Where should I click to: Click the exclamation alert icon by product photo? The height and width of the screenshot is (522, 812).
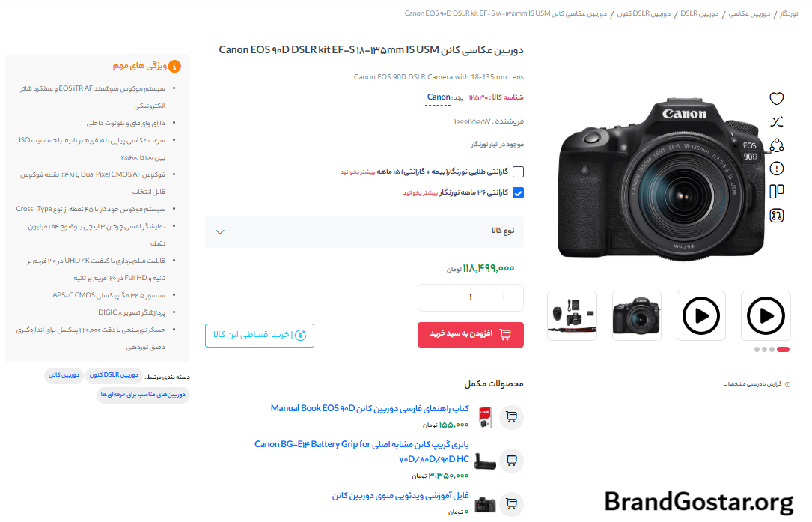pyautogui.click(x=776, y=169)
